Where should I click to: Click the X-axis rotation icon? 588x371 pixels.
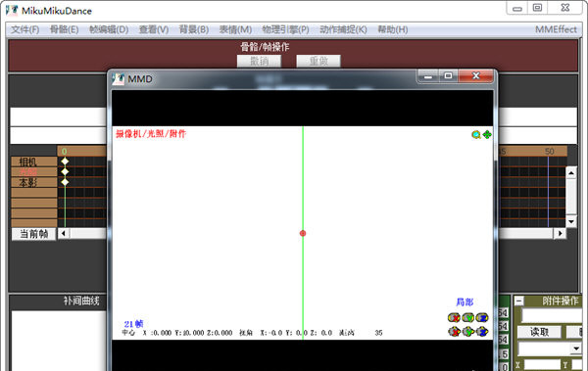click(454, 318)
